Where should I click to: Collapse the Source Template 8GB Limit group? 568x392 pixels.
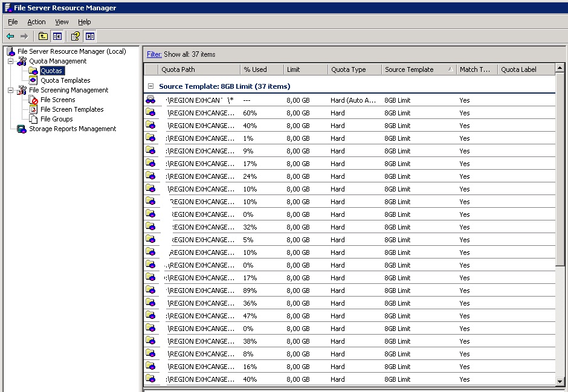(x=150, y=86)
